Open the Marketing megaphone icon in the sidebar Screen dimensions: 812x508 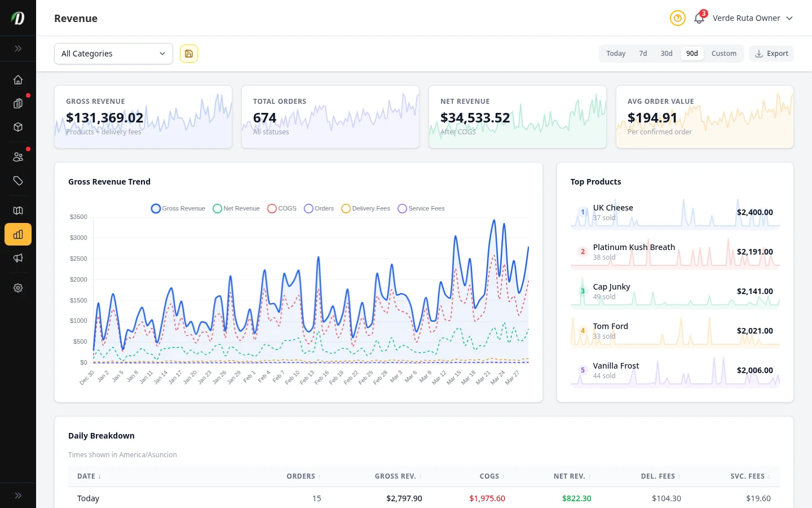click(18, 258)
